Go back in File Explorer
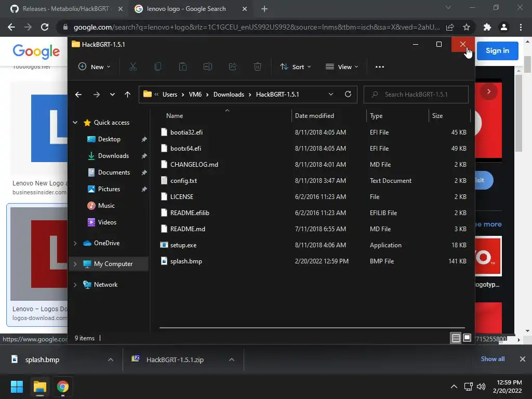This screenshot has width=532, height=399. (78, 95)
